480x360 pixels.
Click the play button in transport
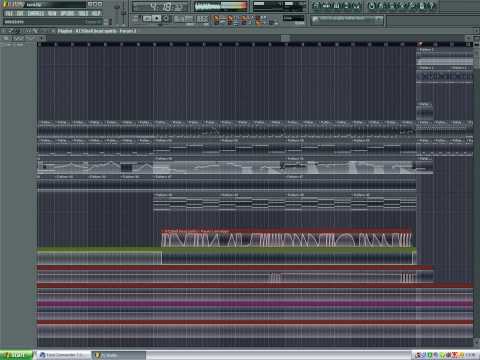[x=147, y=19]
